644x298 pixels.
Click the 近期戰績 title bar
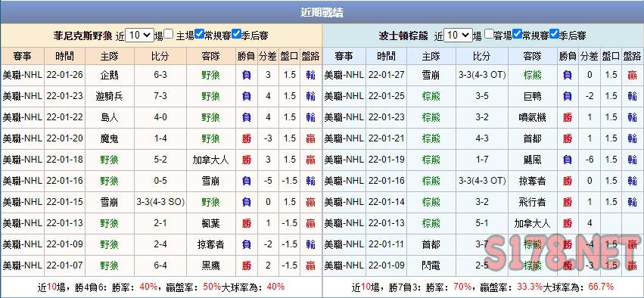tap(322, 12)
